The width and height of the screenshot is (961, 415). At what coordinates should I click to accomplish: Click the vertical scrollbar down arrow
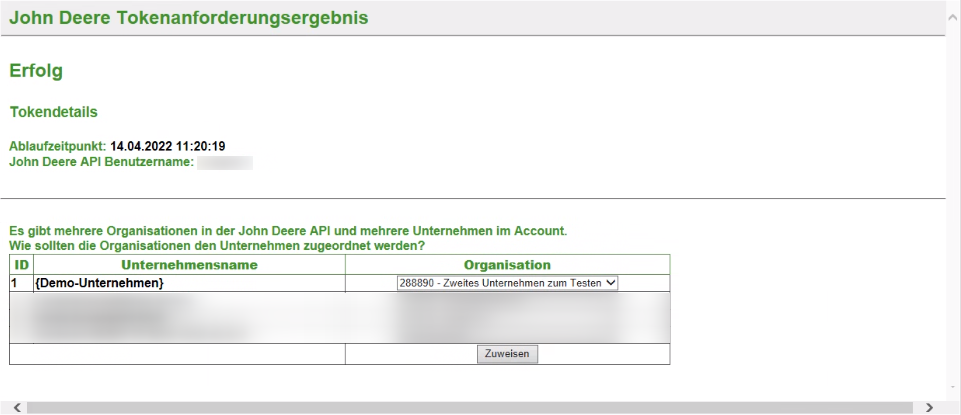953,386
